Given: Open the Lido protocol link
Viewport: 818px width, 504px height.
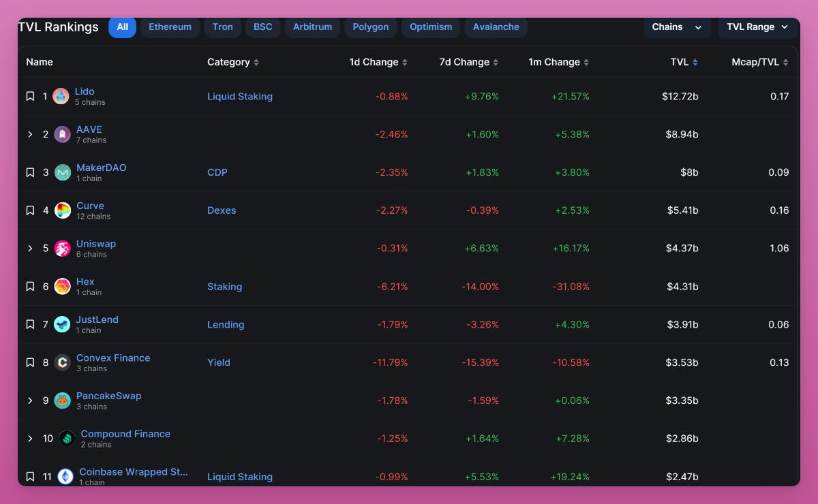Looking at the screenshot, I should [x=85, y=91].
